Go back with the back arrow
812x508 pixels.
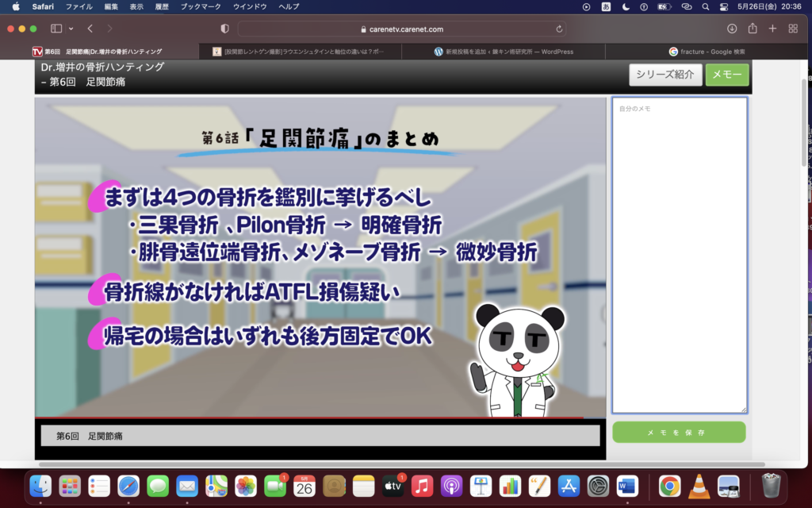click(x=90, y=29)
